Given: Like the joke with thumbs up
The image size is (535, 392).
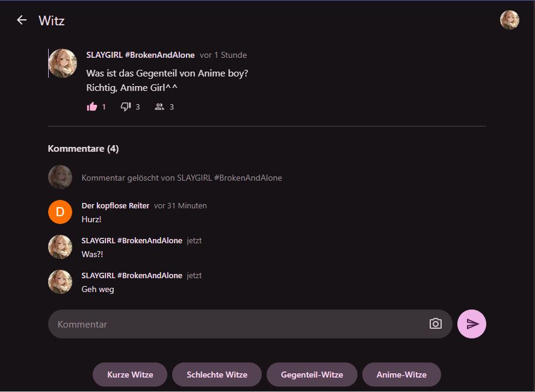Looking at the screenshot, I should coord(92,107).
